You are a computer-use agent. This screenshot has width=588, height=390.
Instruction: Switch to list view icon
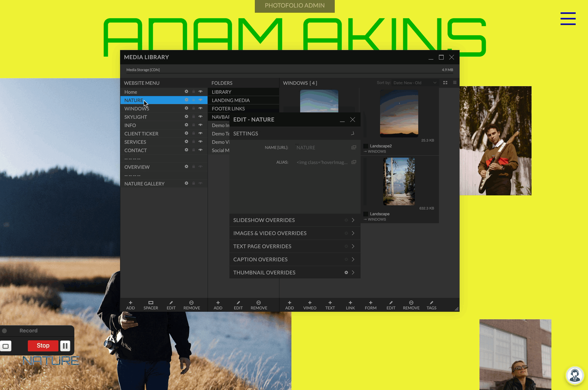455,83
